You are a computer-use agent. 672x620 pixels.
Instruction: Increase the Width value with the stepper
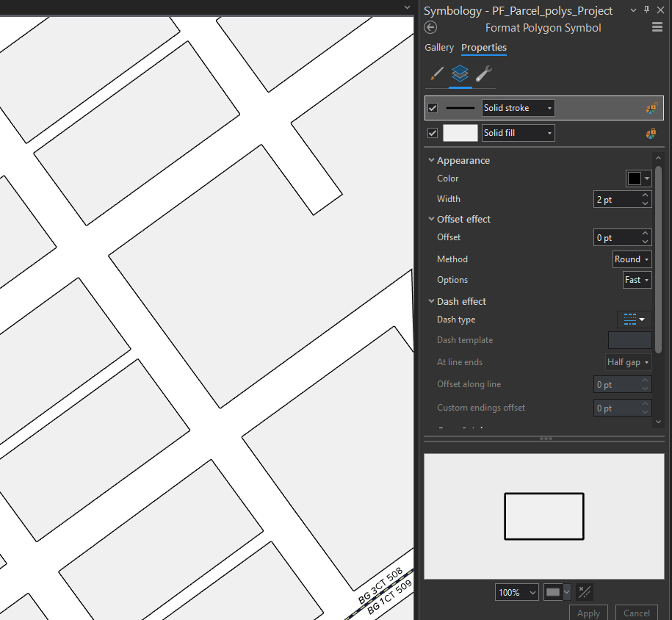click(x=646, y=195)
